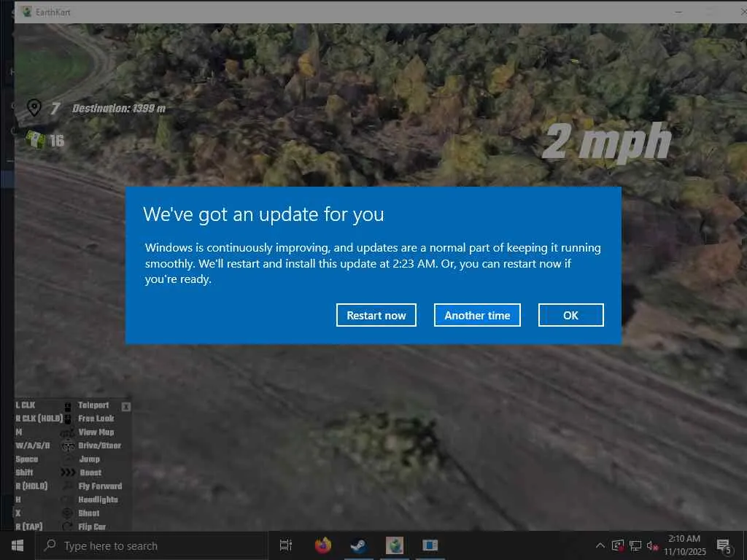Viewport: 747px width, 560px height.
Task: Click the Drive/Steer steering wheel icon
Action: tap(68, 446)
